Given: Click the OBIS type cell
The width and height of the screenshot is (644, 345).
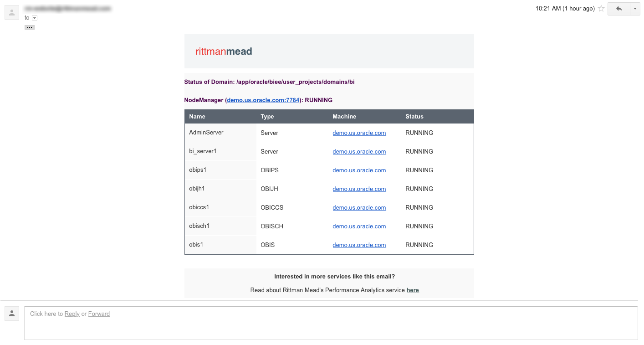Looking at the screenshot, I should click(268, 245).
